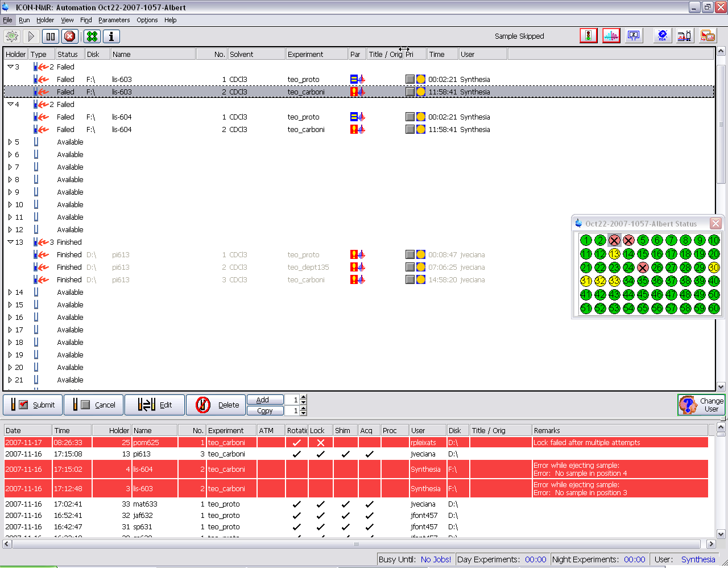
Task: Toggle the Pri checkbox for lis-603 teo_proto
Action: [x=410, y=79]
